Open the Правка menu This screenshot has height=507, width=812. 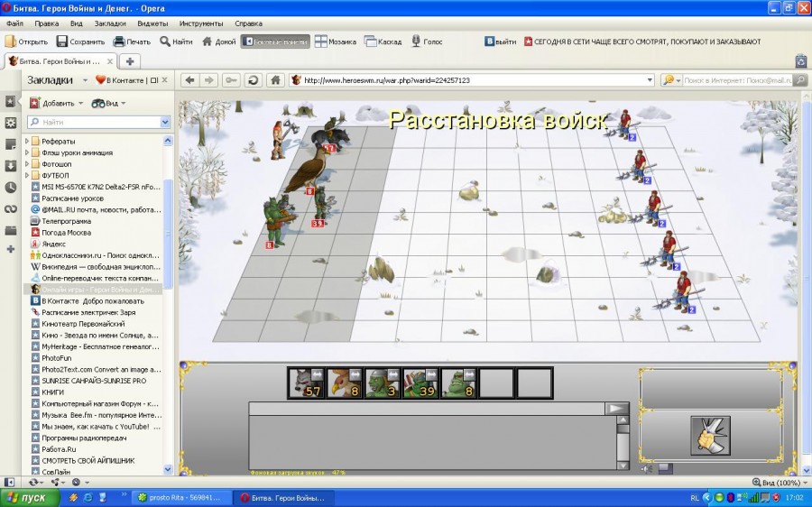point(47,23)
